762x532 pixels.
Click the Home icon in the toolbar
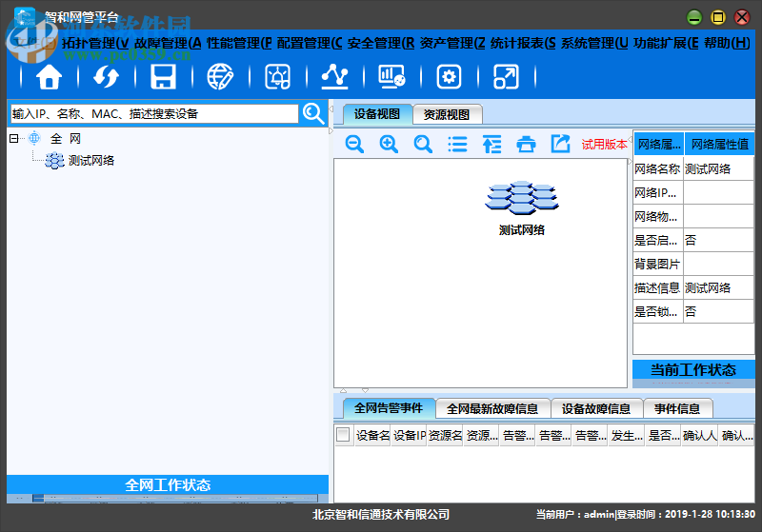[50, 77]
